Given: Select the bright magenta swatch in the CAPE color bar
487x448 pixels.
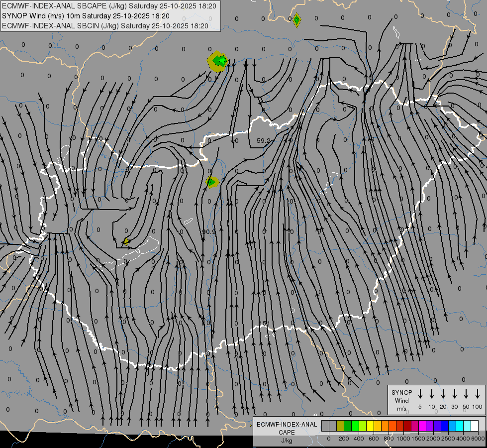Looking at the screenshot, I should click(x=422, y=426).
